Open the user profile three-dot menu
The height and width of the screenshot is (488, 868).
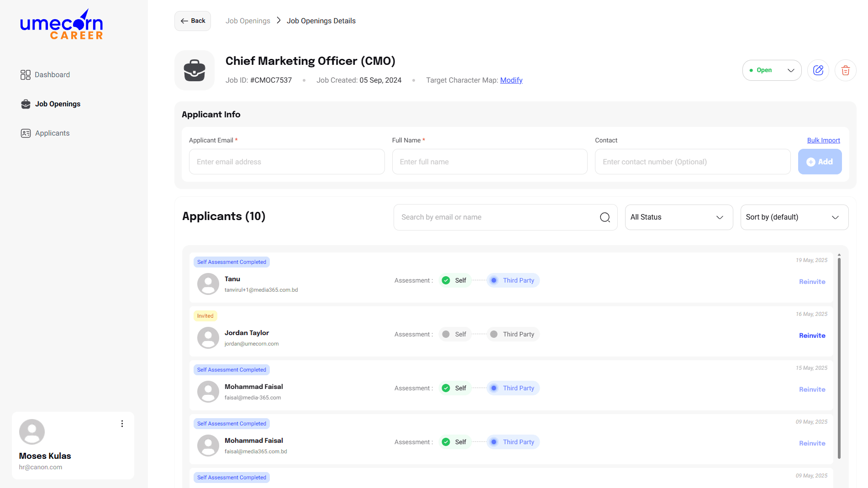point(122,424)
